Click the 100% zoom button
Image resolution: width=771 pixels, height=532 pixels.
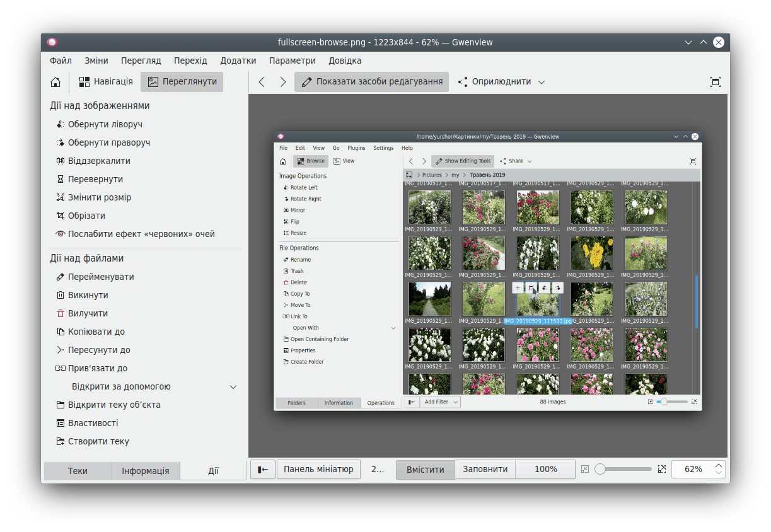[x=545, y=469]
